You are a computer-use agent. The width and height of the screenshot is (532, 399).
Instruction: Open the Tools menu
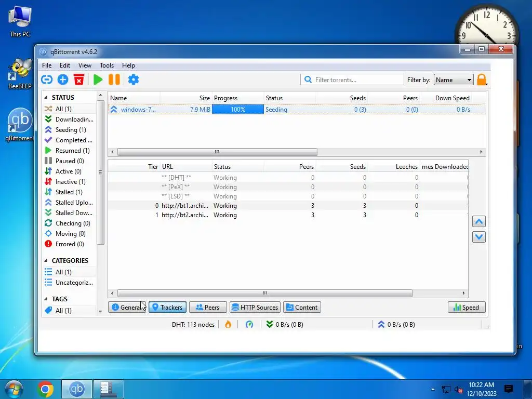click(x=107, y=65)
